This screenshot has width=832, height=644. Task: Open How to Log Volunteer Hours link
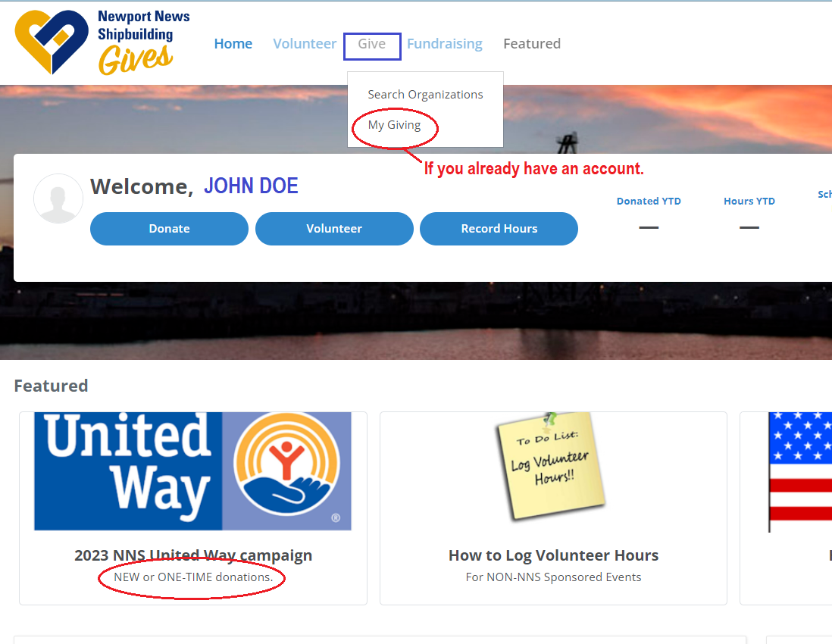(553, 555)
